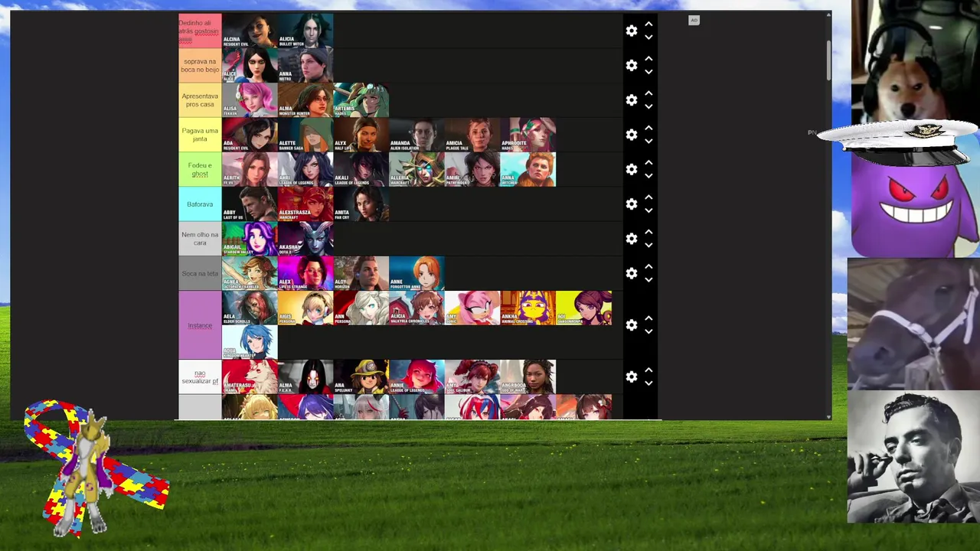
Task: Click the page vertical scrollbar thumb
Action: tap(828, 59)
